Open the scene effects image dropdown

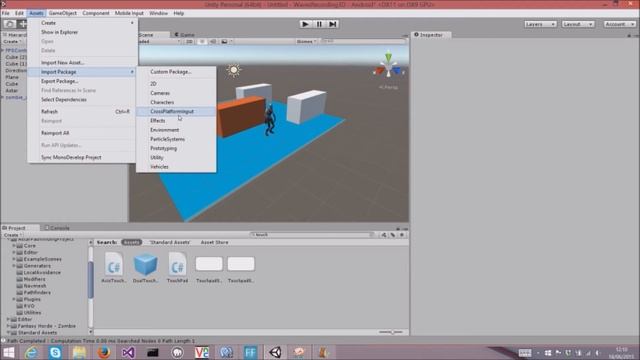pos(227,42)
